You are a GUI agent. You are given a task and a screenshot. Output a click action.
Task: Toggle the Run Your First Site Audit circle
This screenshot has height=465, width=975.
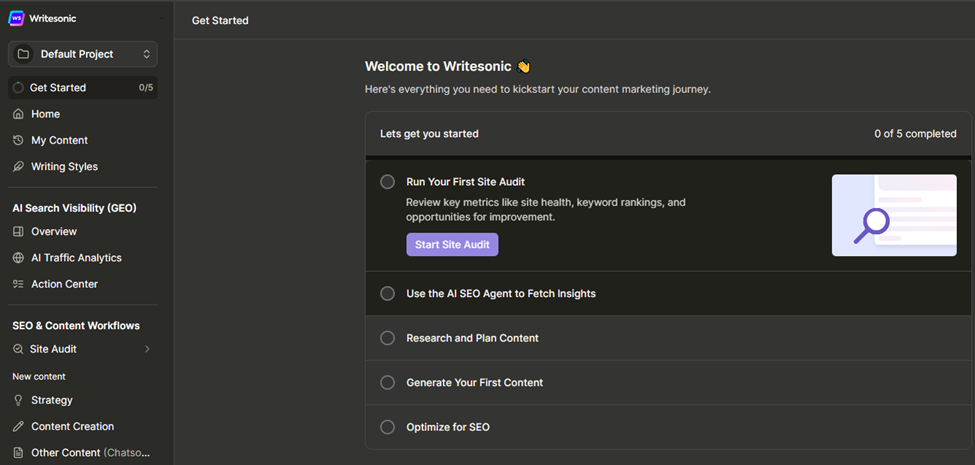pos(387,182)
